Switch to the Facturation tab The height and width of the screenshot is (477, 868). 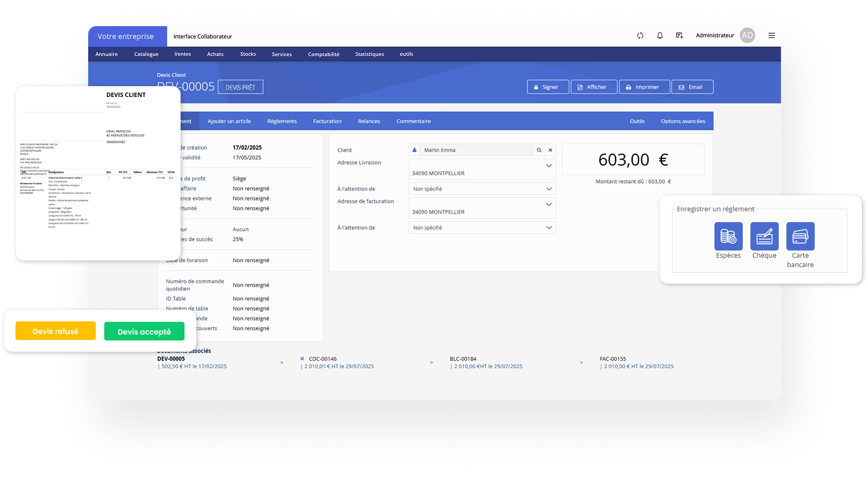point(327,122)
